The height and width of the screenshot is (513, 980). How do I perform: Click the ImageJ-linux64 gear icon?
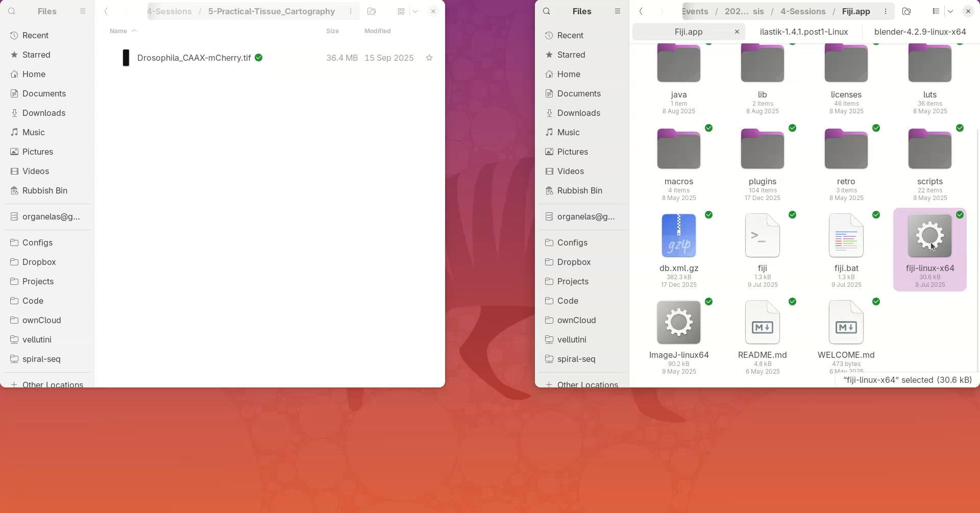678,323
